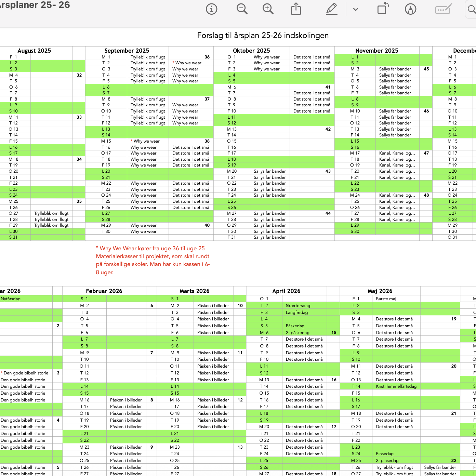Click the 'Marts 2026' month header
This screenshot has height=476, width=476.
195,291
